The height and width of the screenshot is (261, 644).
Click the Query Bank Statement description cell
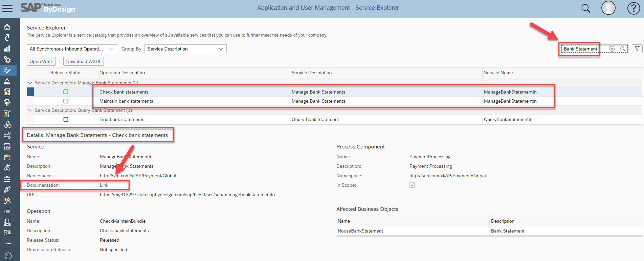386,119
